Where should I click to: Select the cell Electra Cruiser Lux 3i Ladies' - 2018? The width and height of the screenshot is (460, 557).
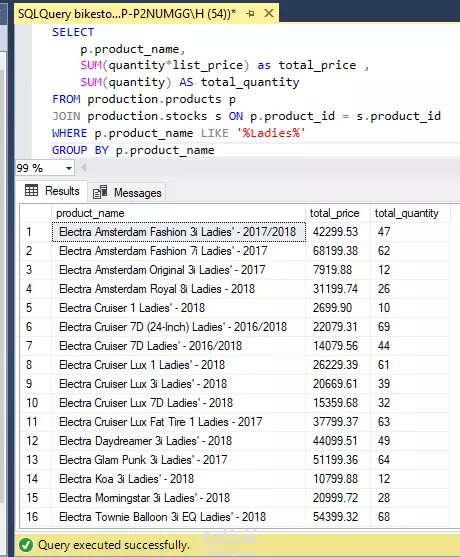(x=179, y=384)
